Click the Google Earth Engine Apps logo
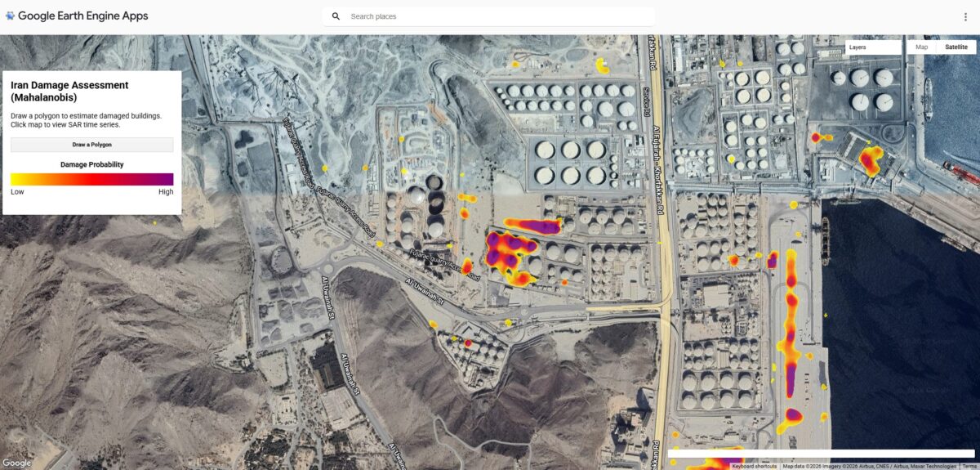 pyautogui.click(x=77, y=16)
